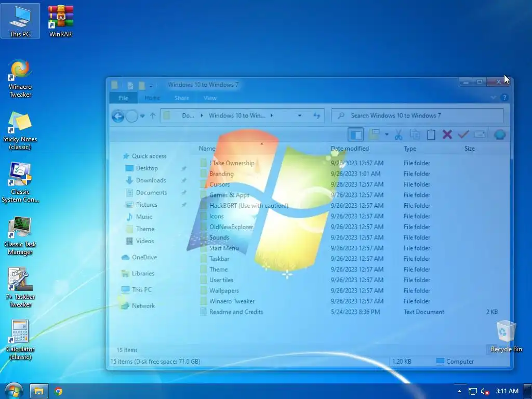Viewport: 532px width, 399px height.
Task: Click the Explorer help question mark
Action: click(504, 98)
